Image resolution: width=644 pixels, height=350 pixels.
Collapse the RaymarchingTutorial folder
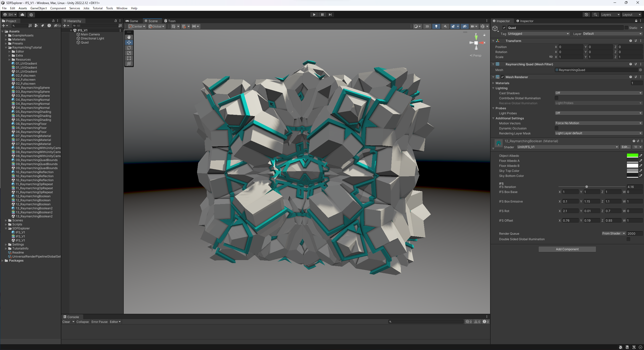(x=6, y=47)
